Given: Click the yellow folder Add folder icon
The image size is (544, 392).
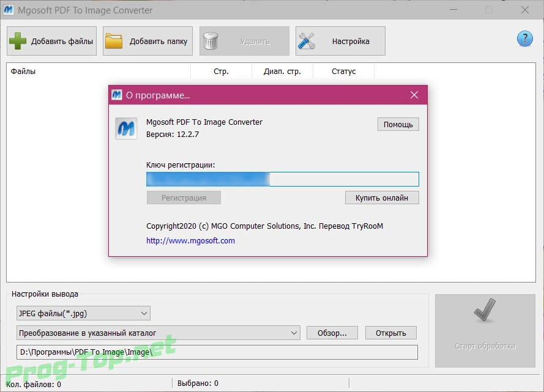Looking at the screenshot, I should 114,41.
